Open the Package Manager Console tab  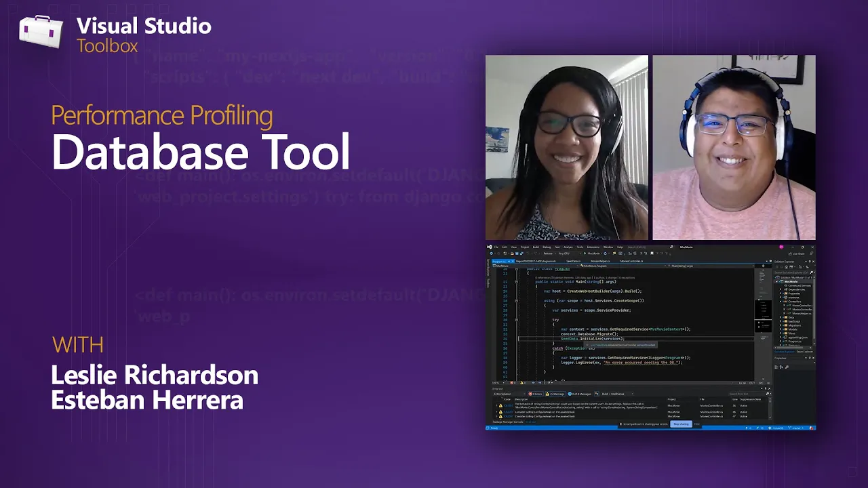tap(508, 422)
